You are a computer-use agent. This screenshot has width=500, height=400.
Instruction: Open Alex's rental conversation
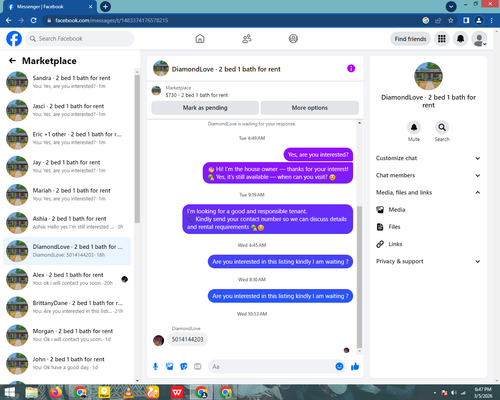pyautogui.click(x=67, y=279)
